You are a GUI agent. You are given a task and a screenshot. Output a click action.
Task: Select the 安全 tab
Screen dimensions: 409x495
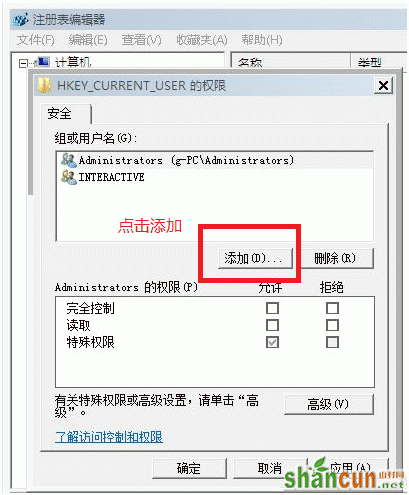point(59,113)
